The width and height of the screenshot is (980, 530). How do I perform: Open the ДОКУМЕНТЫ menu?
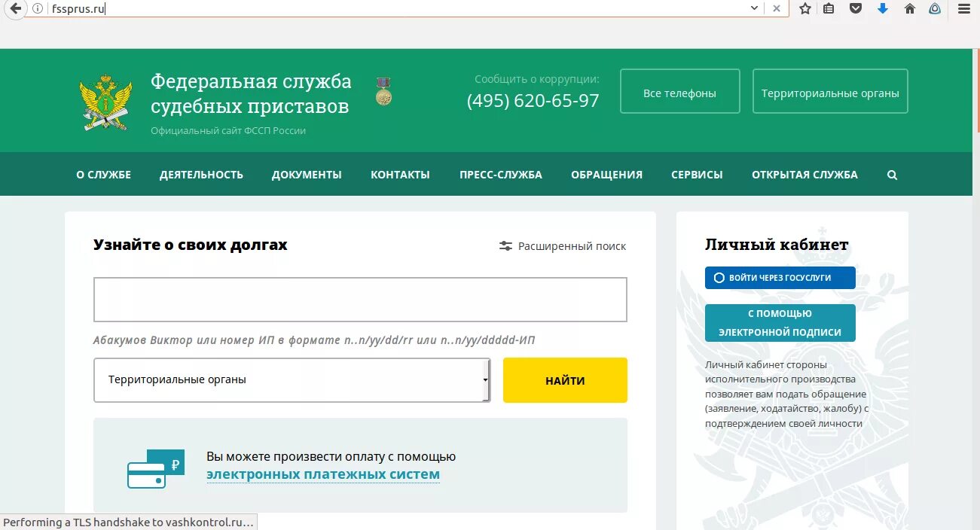pyautogui.click(x=307, y=175)
